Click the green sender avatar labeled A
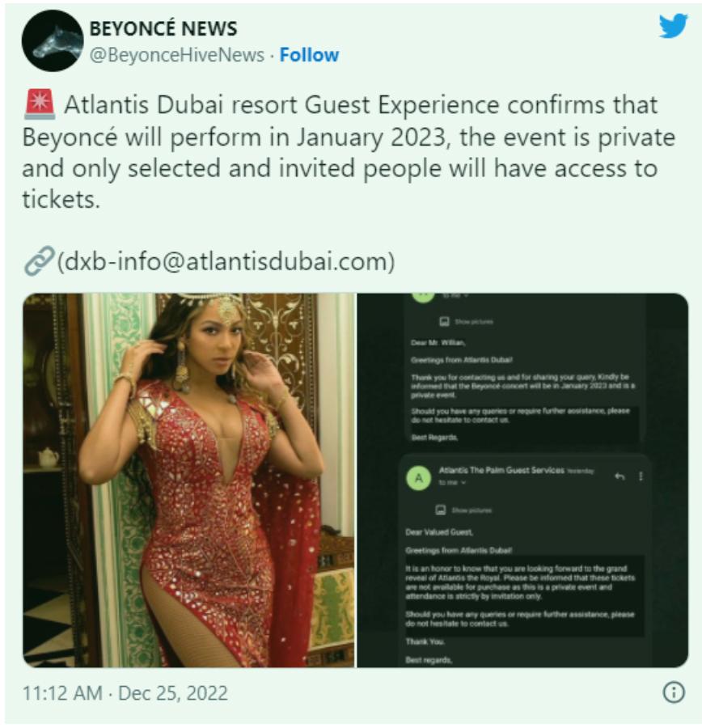Screen dimensions: 702x728 coord(419,478)
